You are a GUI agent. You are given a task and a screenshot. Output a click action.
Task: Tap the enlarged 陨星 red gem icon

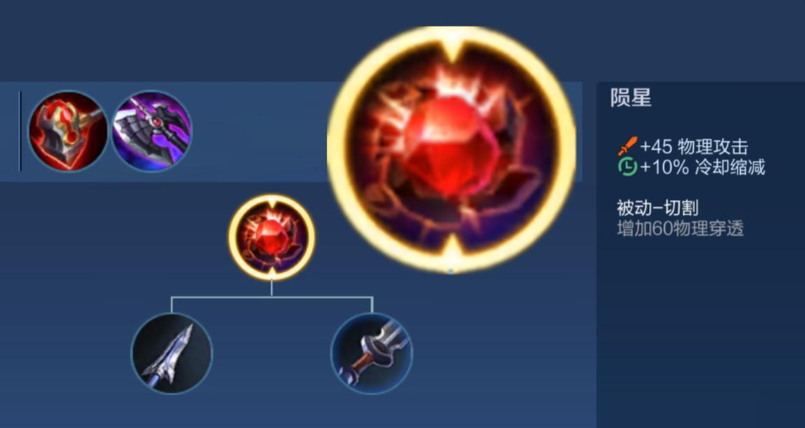[451, 149]
